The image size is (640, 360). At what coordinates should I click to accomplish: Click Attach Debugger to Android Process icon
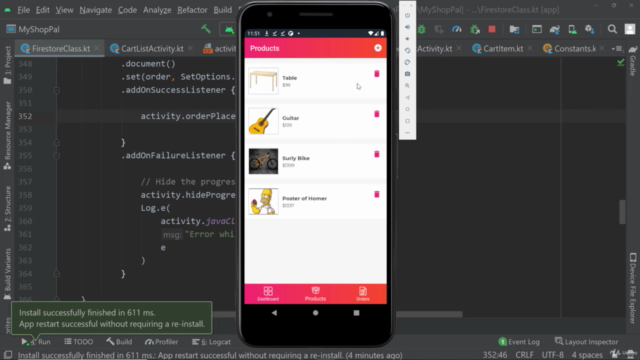(475, 29)
